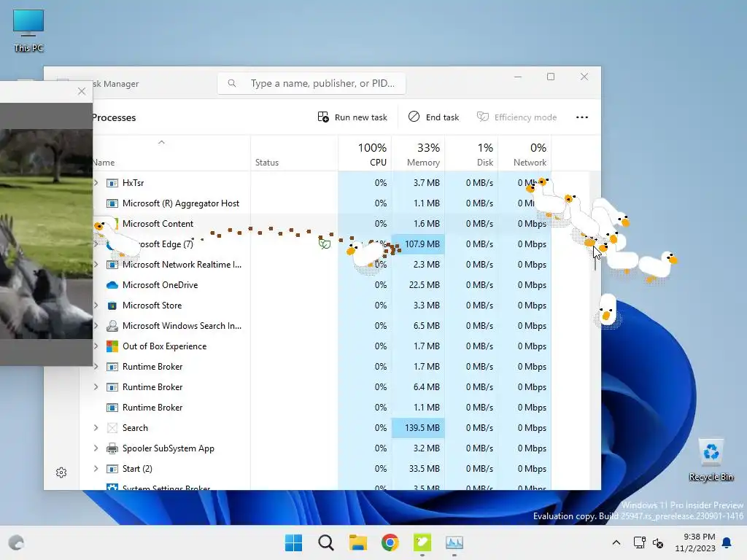The width and height of the screenshot is (747, 560).
Task: Expand the Start (2) process group
Action: 96,469
